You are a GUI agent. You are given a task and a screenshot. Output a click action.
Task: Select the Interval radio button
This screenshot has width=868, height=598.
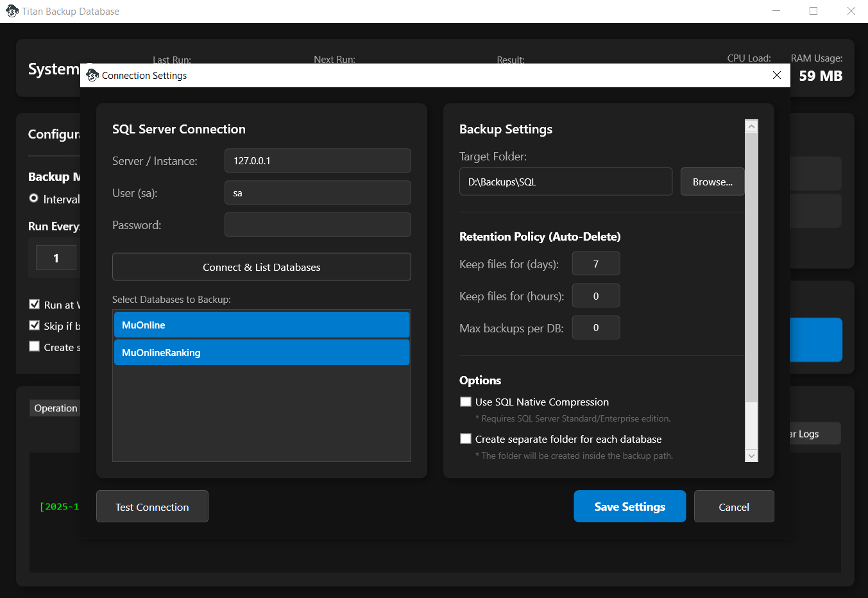click(x=34, y=199)
